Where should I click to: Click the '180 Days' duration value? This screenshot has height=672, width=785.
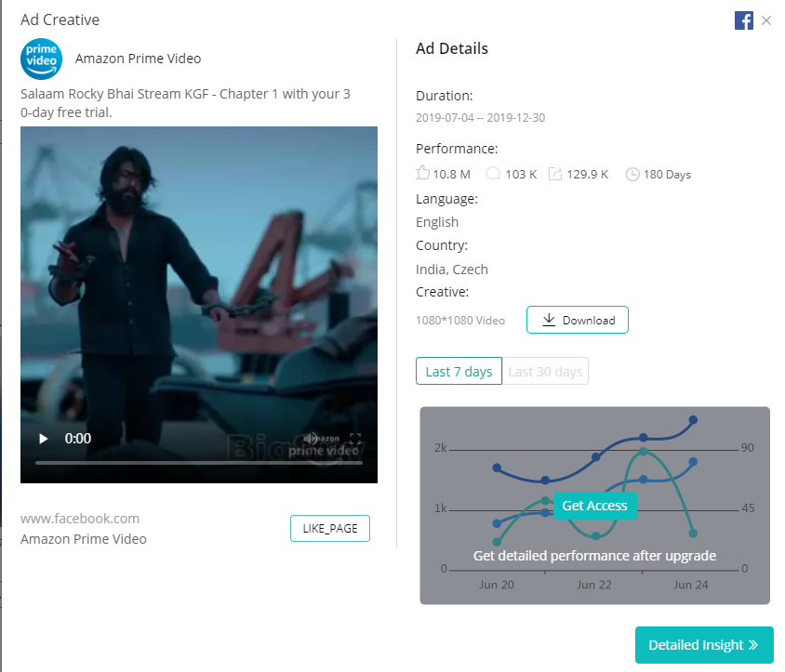667,174
